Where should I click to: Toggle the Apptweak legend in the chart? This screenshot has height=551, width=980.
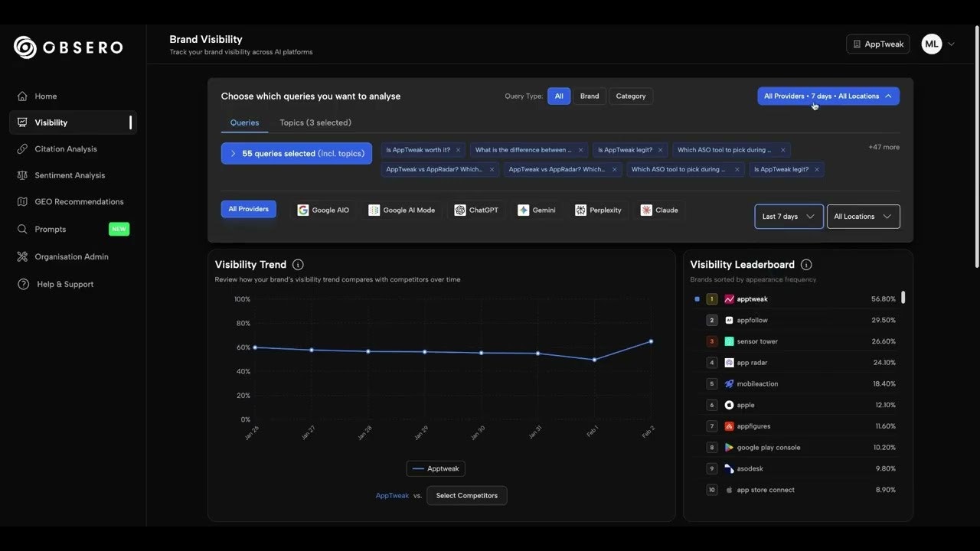[436, 469]
